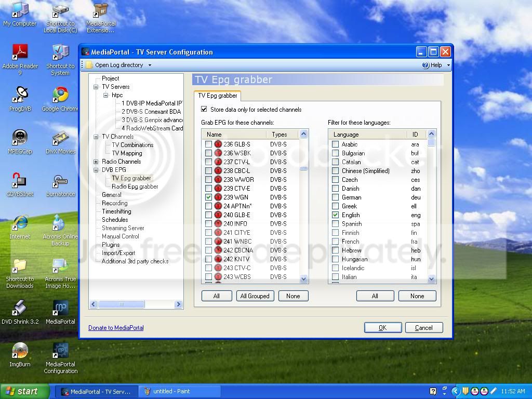532x399 pixels.
Task: Click the Help icon in toolbar
Action: pos(425,65)
